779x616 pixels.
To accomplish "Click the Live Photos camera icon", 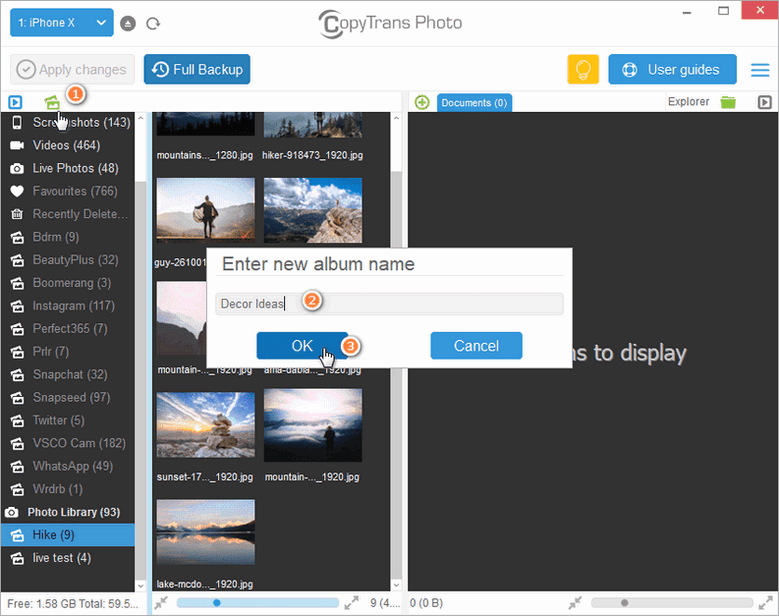I will point(17,168).
